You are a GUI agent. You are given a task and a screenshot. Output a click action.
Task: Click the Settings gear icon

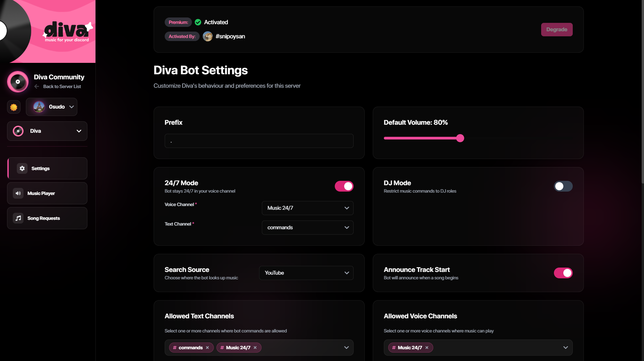(22, 168)
